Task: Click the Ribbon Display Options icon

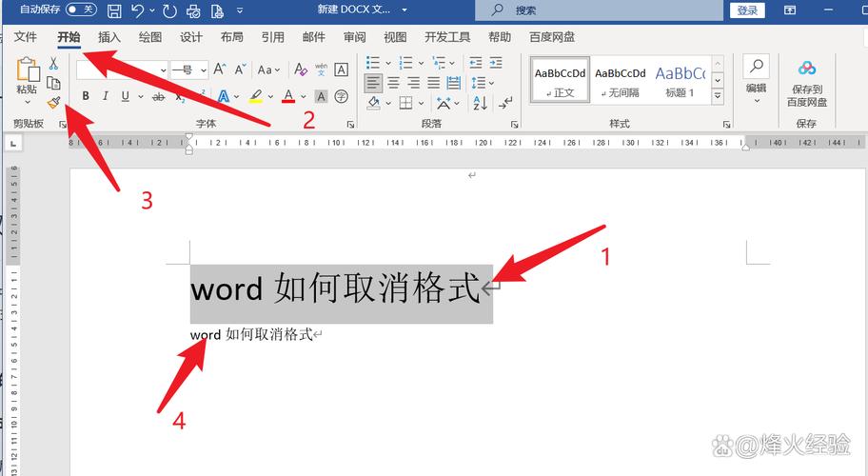Action: click(x=790, y=10)
